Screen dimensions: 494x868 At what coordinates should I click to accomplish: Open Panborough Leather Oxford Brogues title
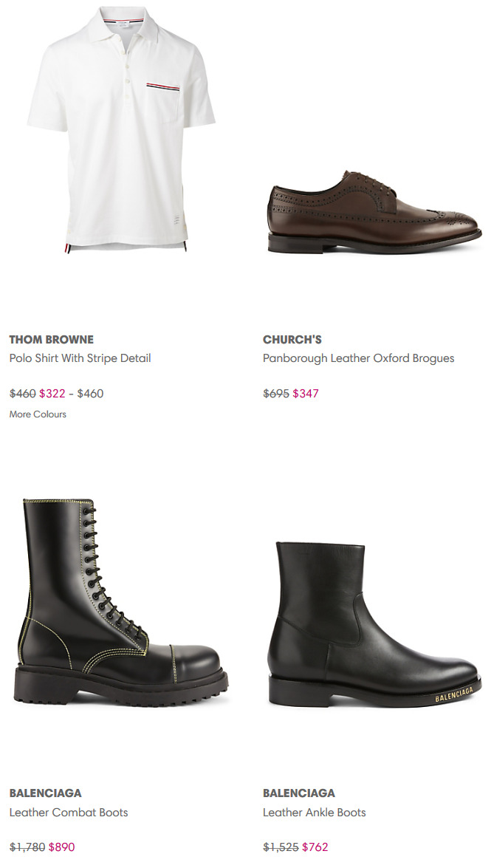click(358, 358)
